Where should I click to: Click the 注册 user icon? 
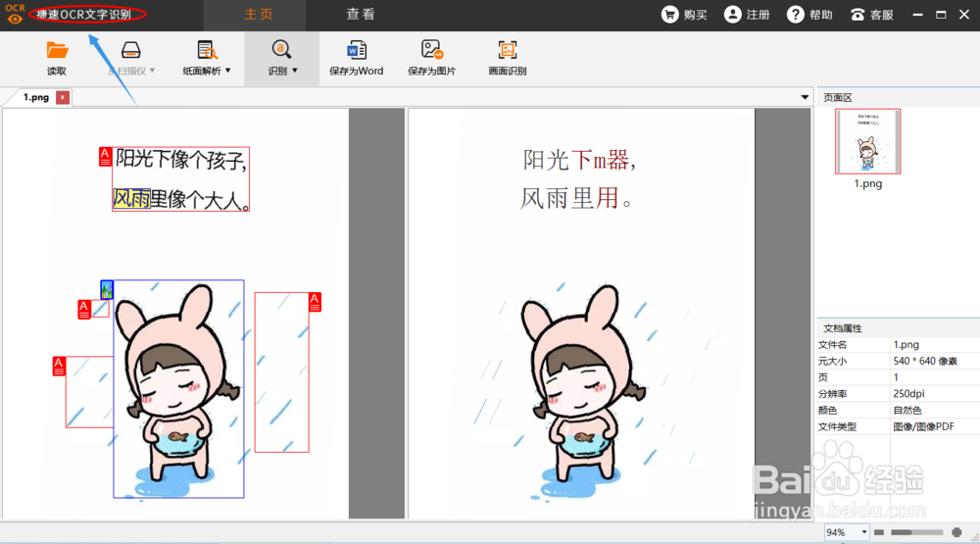(x=732, y=15)
